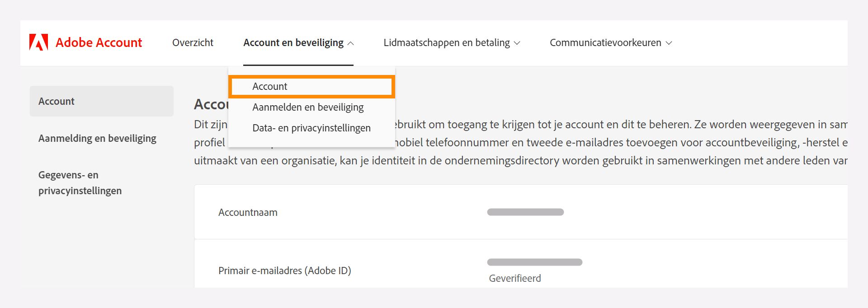Click the Geverifieerd status label
Image resolution: width=868 pixels, height=308 pixels.
point(514,278)
